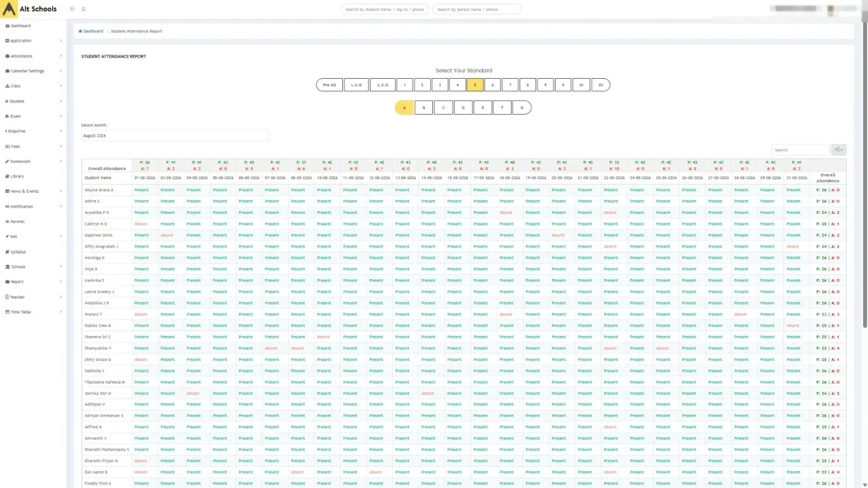868x488 pixels.
Task: Click the Attendance sidebar icon
Action: coord(7,56)
